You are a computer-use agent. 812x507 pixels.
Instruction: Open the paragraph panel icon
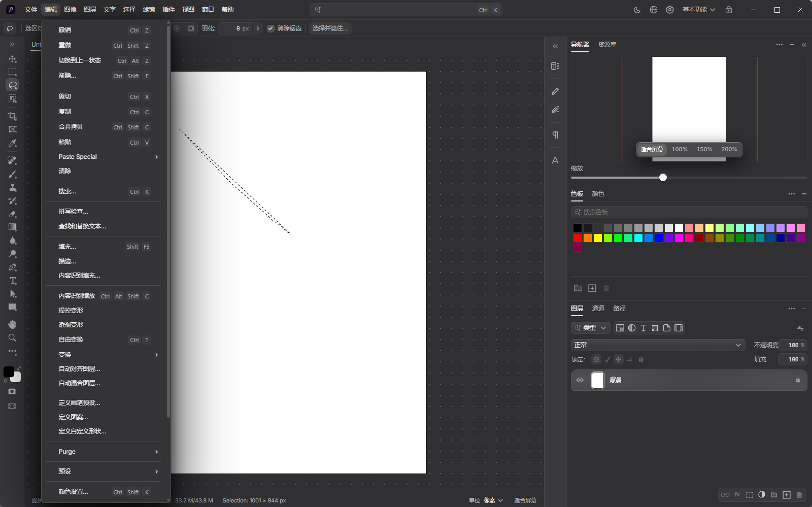coord(555,134)
